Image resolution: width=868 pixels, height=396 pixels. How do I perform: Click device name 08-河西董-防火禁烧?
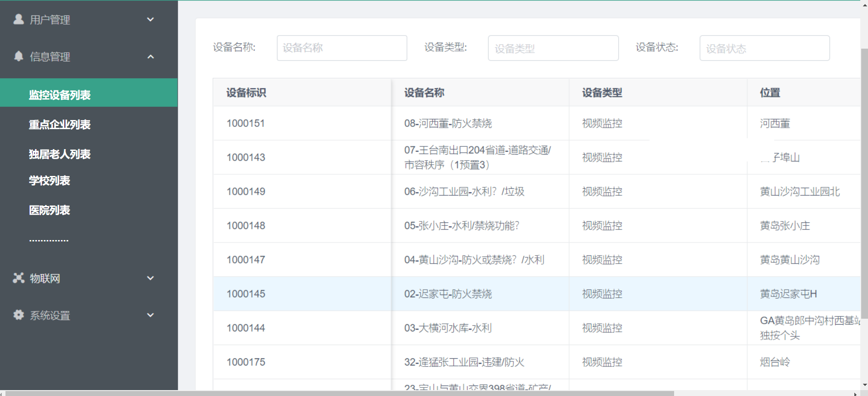pyautogui.click(x=448, y=123)
